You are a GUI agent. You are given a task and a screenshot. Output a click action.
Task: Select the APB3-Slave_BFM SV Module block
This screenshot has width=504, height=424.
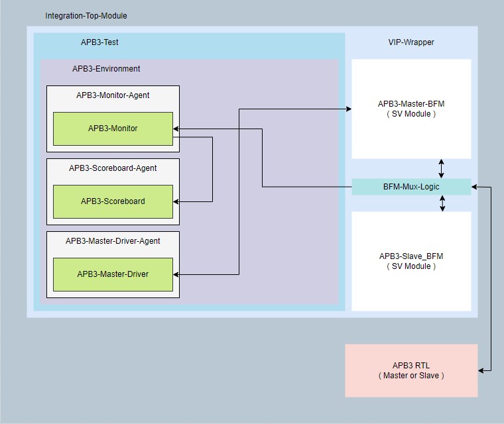tap(411, 261)
